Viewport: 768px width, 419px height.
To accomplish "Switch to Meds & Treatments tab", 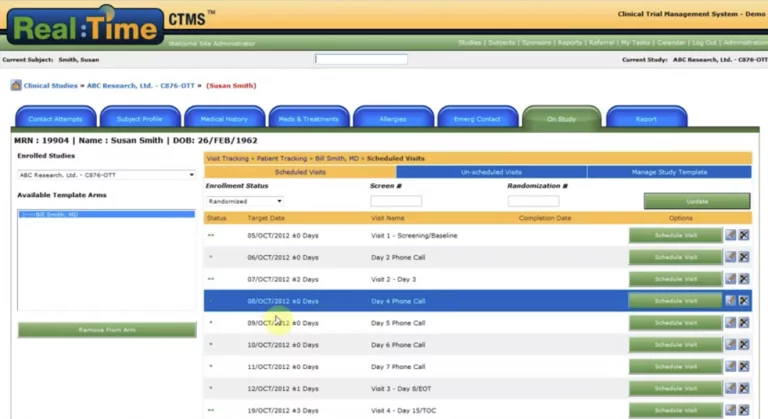I will [x=309, y=118].
